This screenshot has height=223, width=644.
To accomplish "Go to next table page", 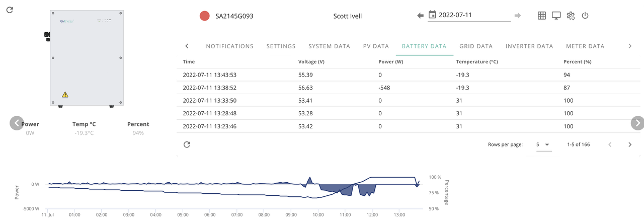I will click(630, 144).
